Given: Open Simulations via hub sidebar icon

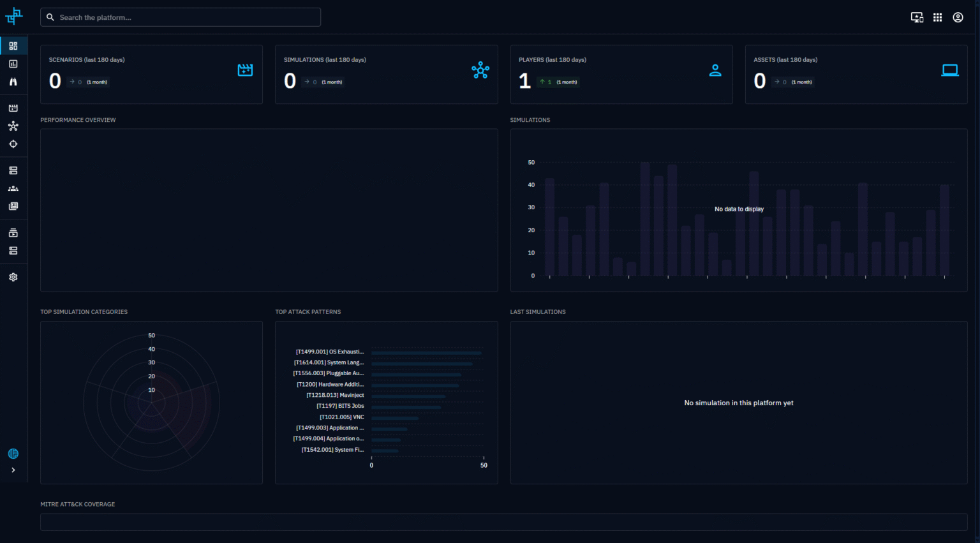Looking at the screenshot, I should tap(13, 126).
